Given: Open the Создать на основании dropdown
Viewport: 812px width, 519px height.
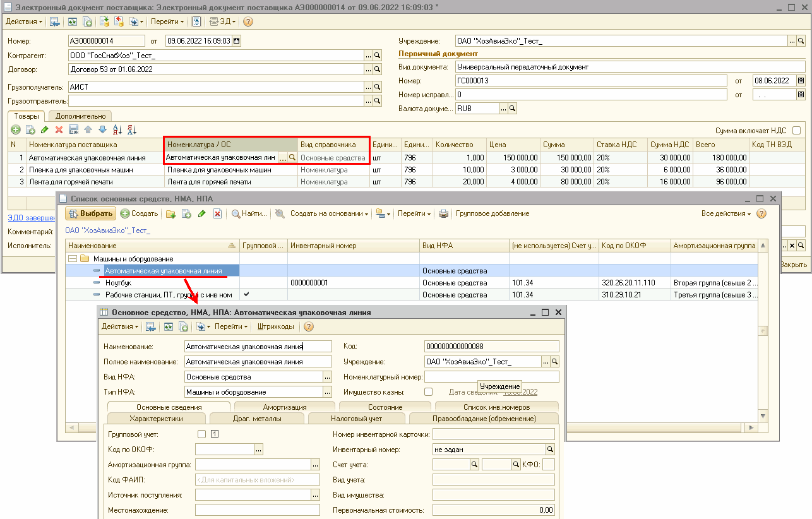Looking at the screenshot, I should pos(329,214).
